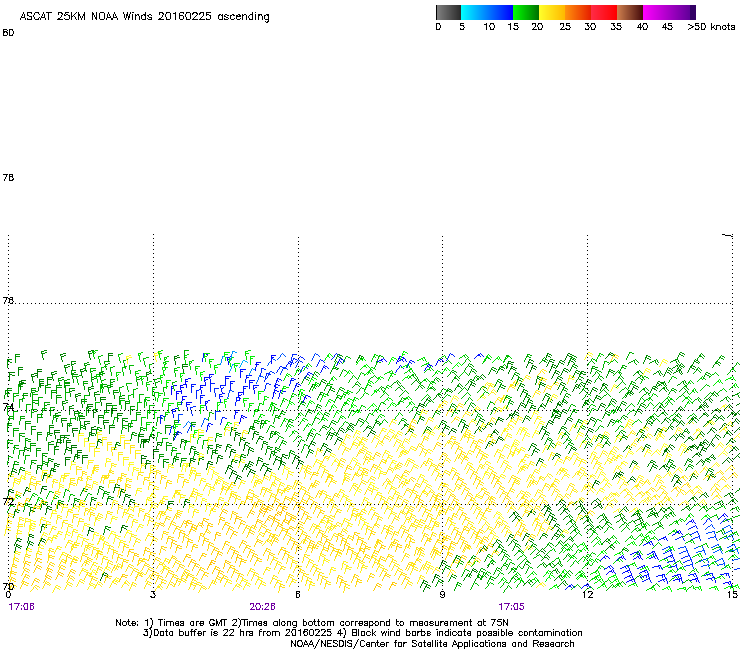Viewport: 740px width, 650px height.
Task: Click the latitude label "76" on left axis
Action: click(8, 301)
